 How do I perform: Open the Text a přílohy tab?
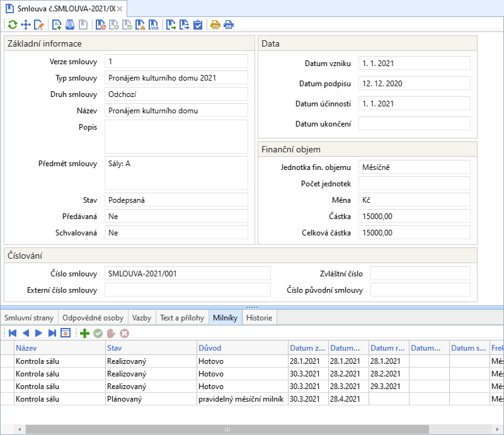click(182, 318)
